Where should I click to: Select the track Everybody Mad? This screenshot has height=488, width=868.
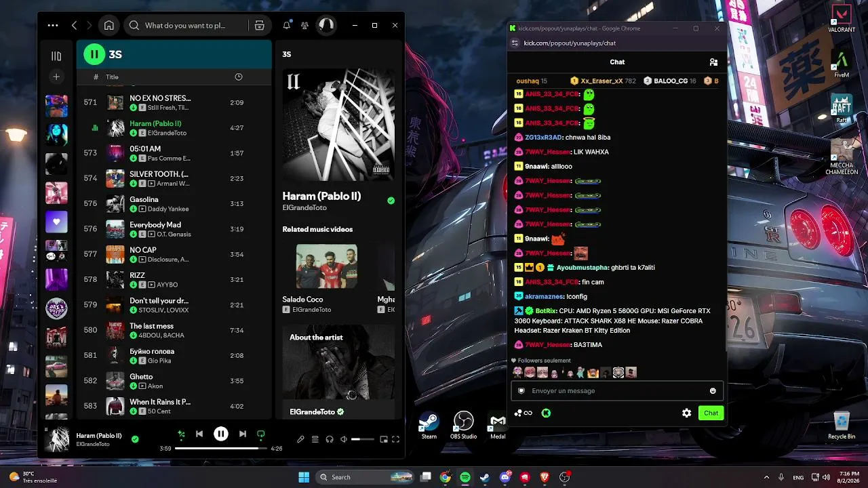click(x=155, y=225)
